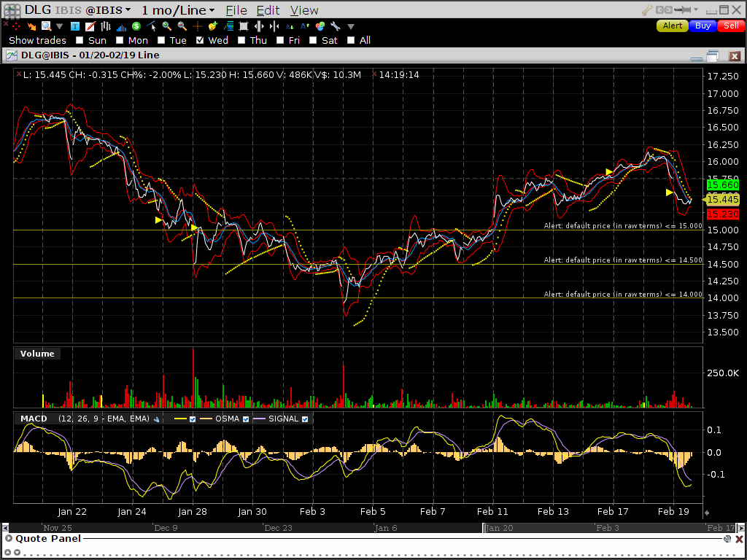Image resolution: width=747 pixels, height=560 pixels.
Task: Click the MACD panel label
Action: (x=34, y=419)
